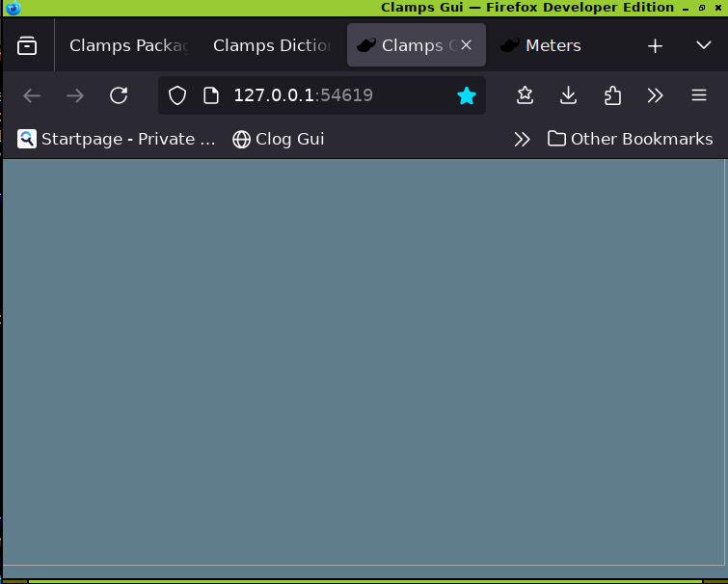
Task: Open Startpage - Private bookmark
Action: 117,139
